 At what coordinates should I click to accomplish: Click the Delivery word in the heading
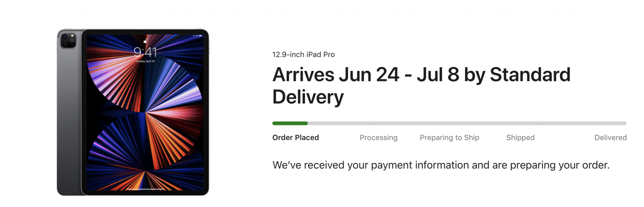pyautogui.click(x=308, y=97)
